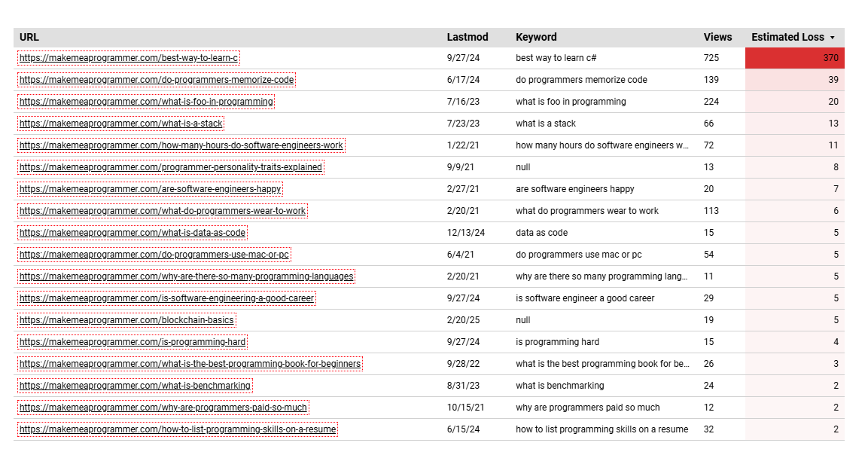Viewport: 868px width, 455px height.
Task: Click the URL column header
Action: (x=29, y=37)
